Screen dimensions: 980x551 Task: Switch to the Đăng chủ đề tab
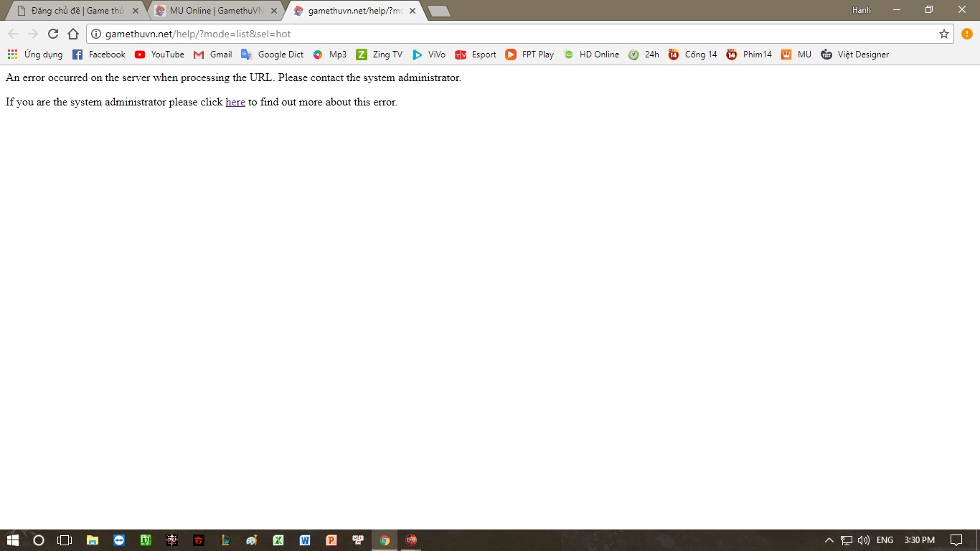75,11
